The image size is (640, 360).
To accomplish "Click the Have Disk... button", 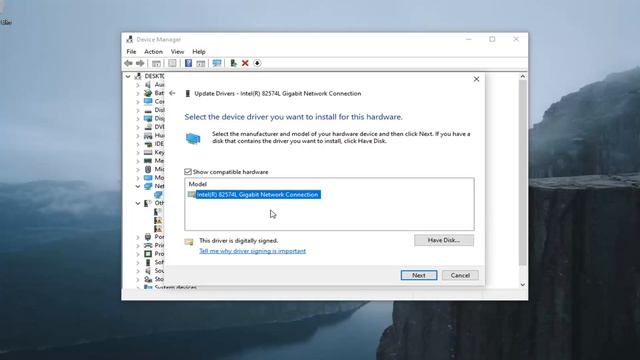I will click(444, 240).
